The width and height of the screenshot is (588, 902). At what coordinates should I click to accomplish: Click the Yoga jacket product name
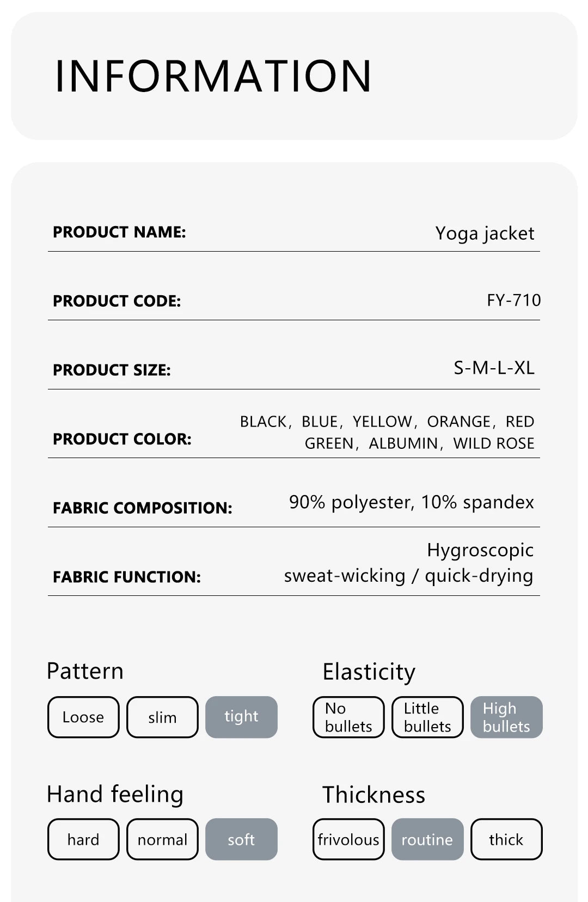pyautogui.click(x=485, y=233)
